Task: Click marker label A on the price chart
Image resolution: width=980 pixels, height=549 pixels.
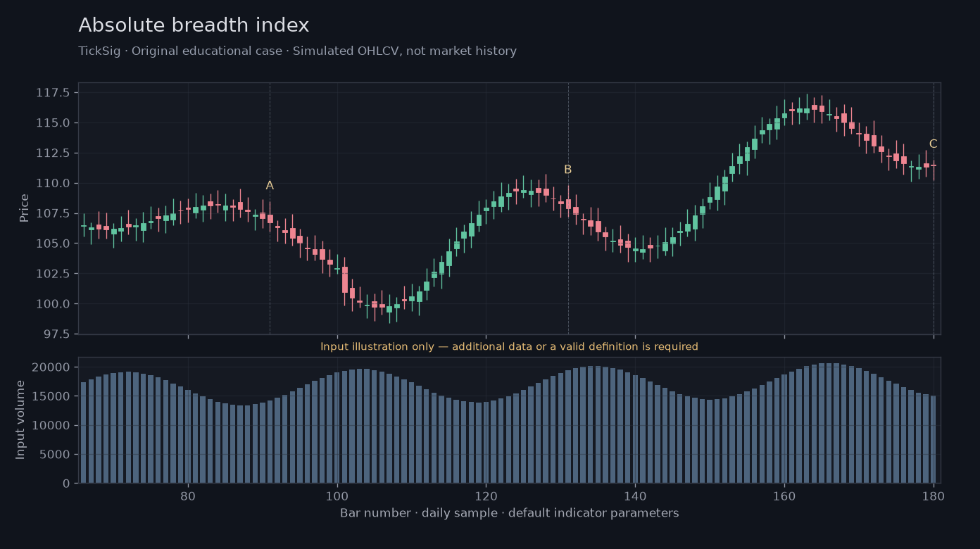Action: 270,186
